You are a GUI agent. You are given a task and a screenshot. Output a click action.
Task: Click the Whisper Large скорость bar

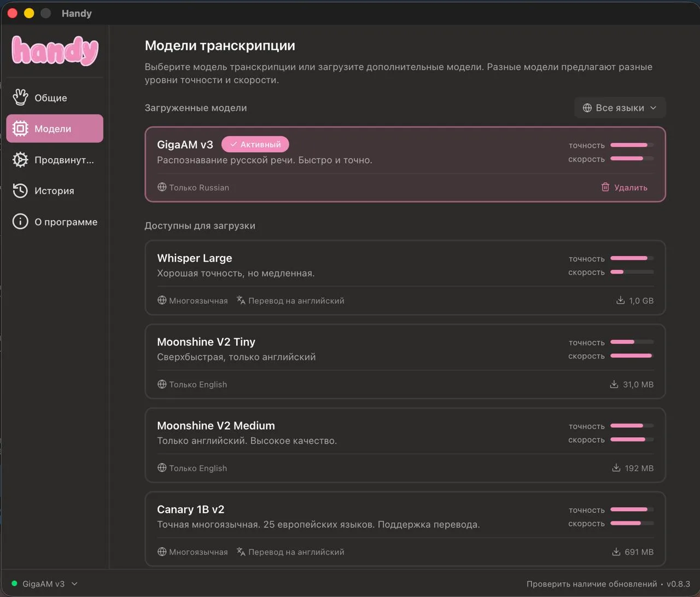pyautogui.click(x=632, y=272)
